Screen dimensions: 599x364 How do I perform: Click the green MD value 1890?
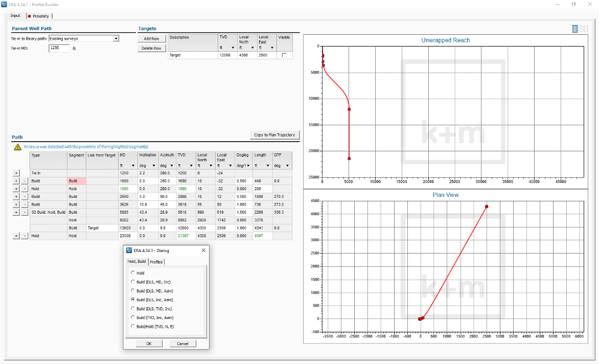pos(128,189)
